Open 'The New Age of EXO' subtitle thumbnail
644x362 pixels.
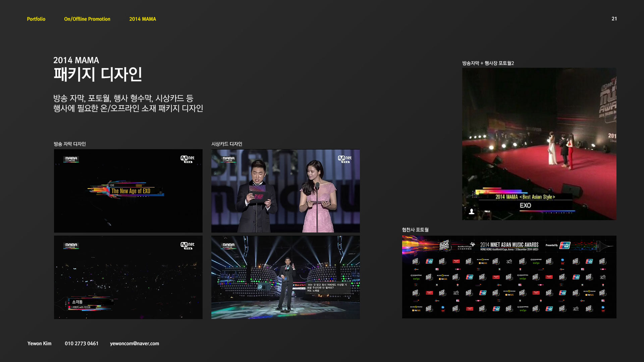click(x=128, y=191)
